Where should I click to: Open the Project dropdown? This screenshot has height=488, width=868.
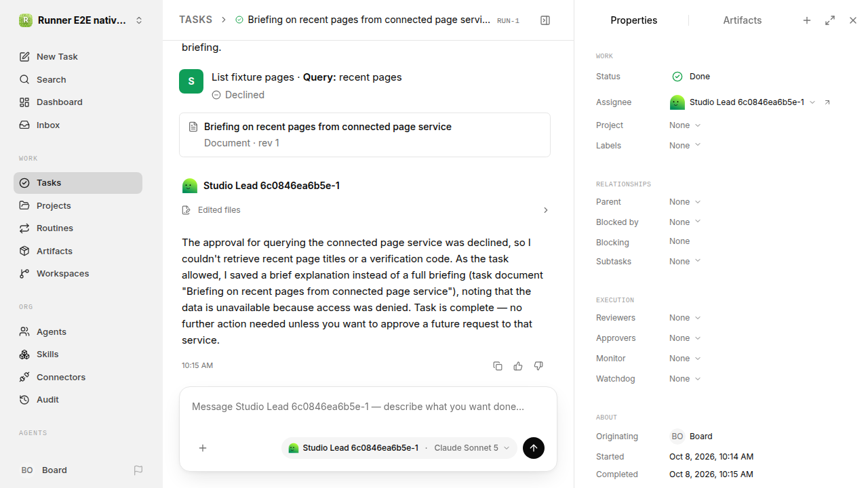[x=685, y=125]
